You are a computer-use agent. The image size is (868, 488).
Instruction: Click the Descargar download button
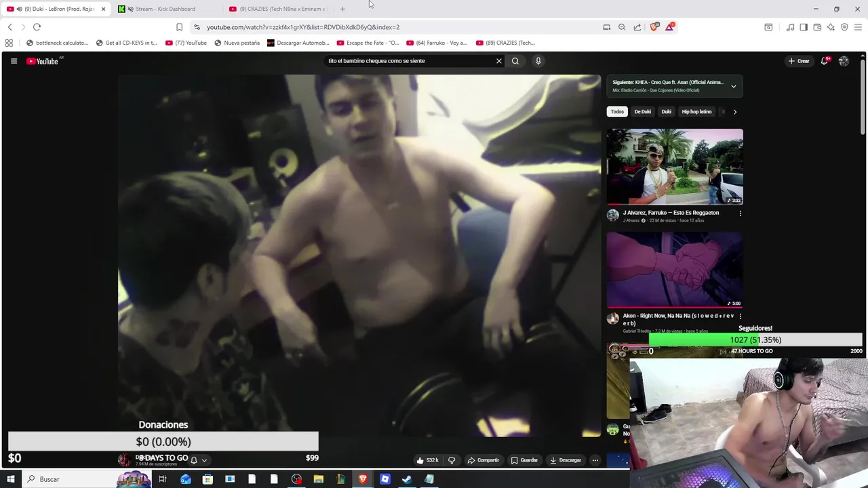(x=566, y=460)
